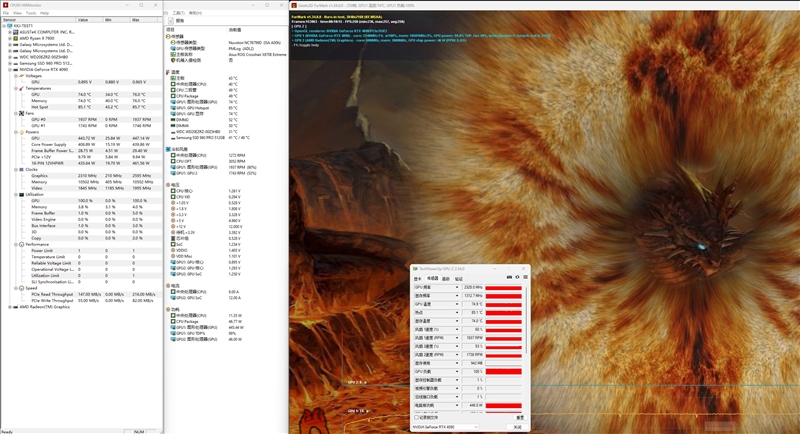Click the Powers group icon in HWMonitor
This screenshot has width=800, height=434.
pos(21,132)
